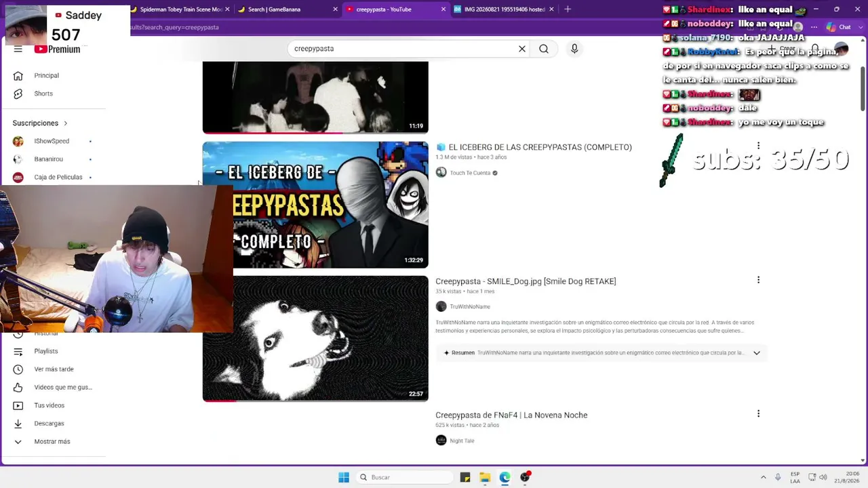Click the Bananirou channel avatar

pos(18,159)
